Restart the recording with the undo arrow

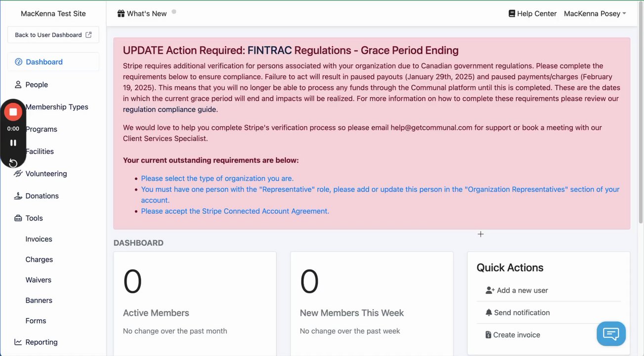[13, 163]
